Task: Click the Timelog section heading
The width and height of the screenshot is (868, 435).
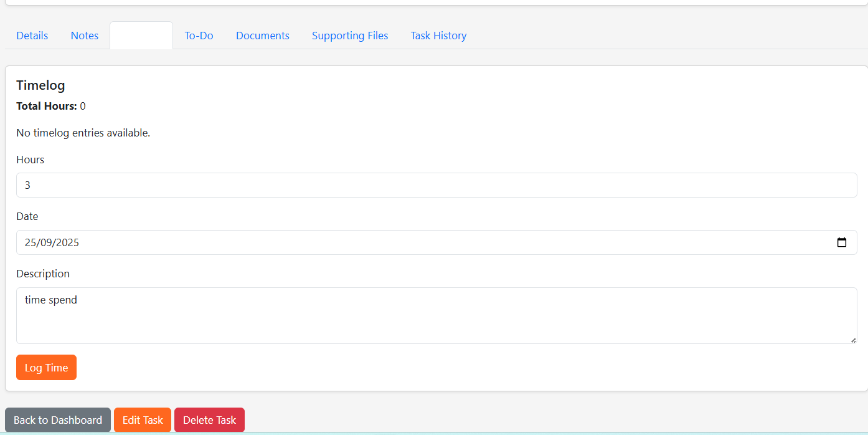Action: (40, 85)
